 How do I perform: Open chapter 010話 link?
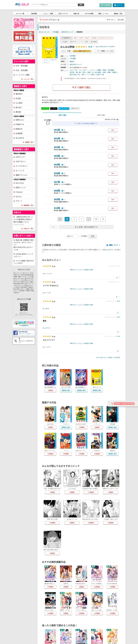point(57,208)
